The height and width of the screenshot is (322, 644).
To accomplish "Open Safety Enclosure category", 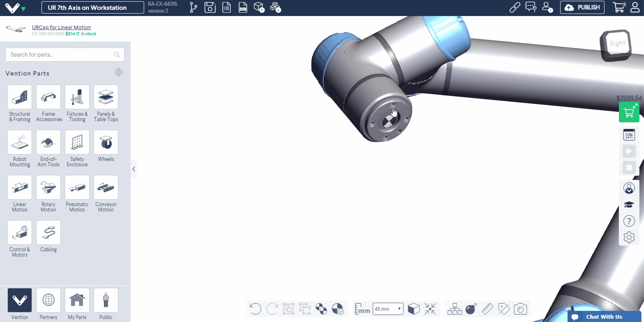I will point(77,149).
